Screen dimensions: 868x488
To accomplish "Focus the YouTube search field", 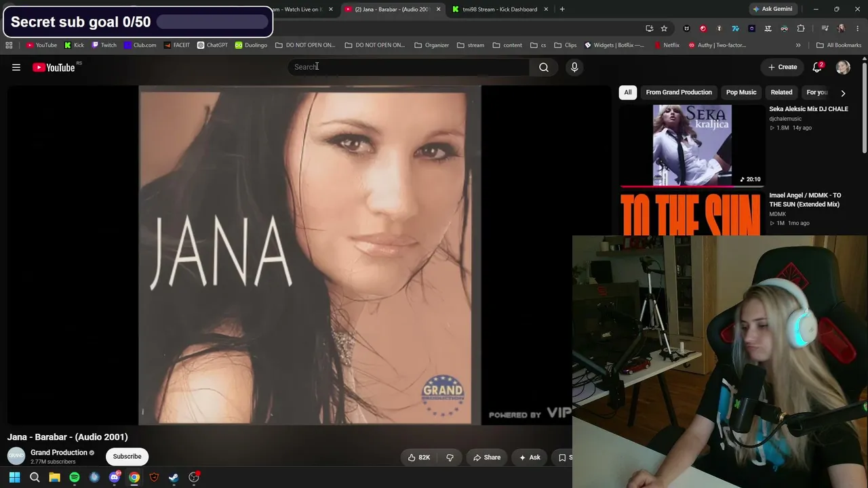I will click(408, 67).
